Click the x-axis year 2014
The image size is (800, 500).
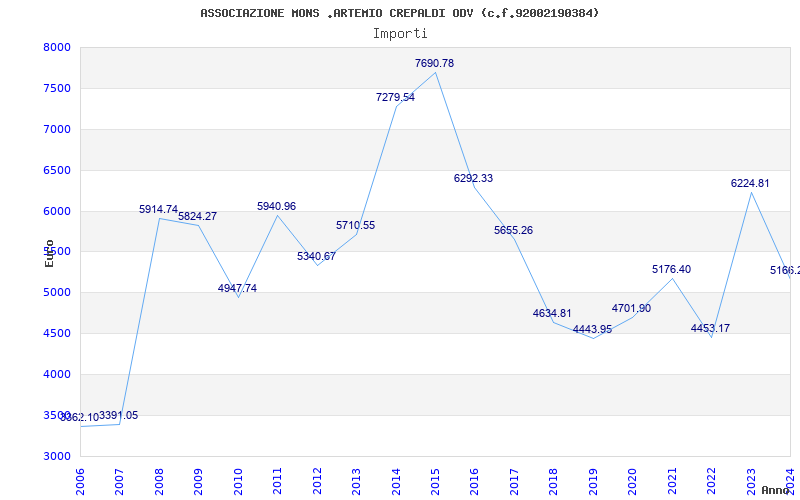tap(396, 482)
